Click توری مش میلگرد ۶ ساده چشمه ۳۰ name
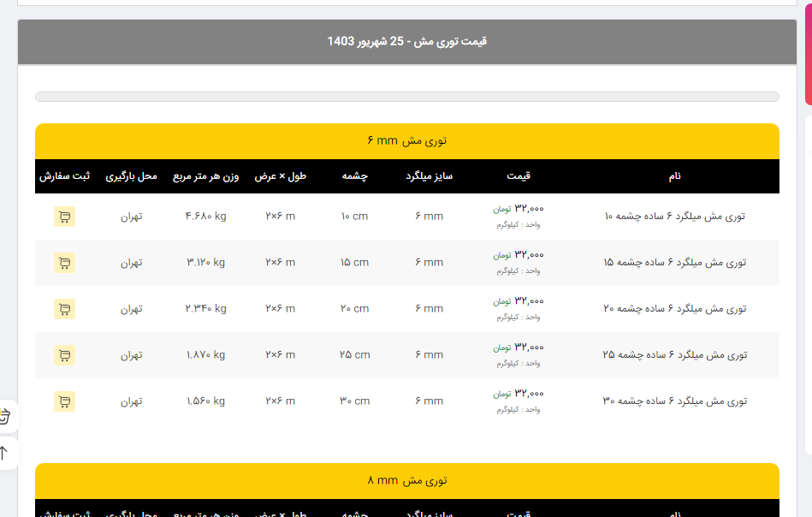Viewport: 812px width, 517px height. (x=674, y=401)
